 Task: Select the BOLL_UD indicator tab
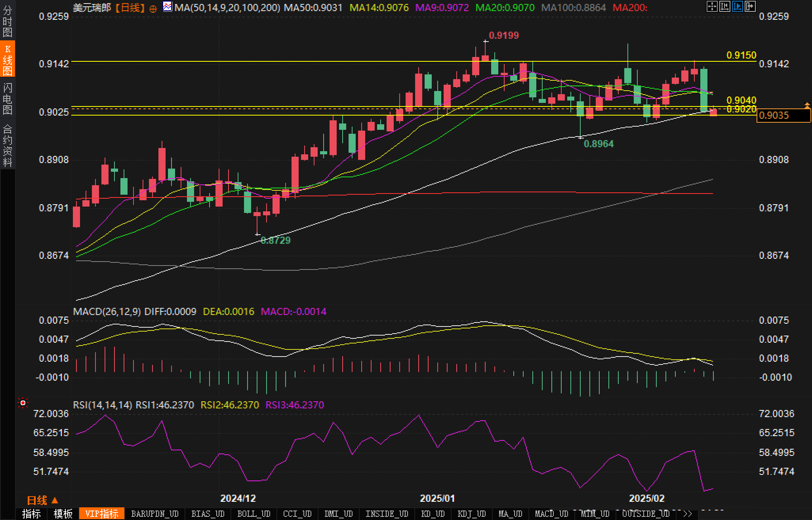254,514
